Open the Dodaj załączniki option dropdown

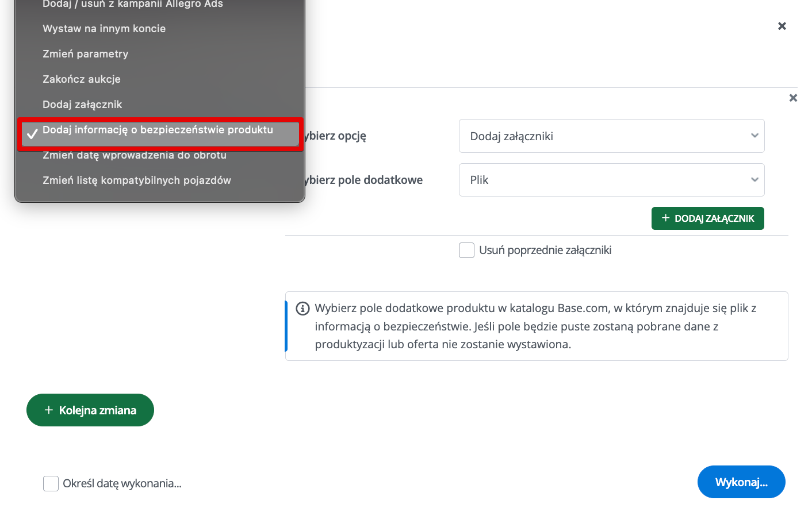click(611, 136)
